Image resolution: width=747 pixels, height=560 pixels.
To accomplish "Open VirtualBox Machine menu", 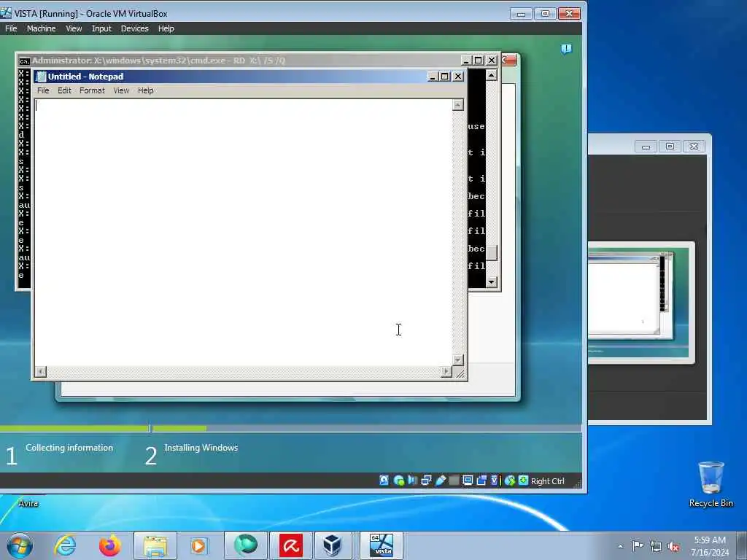I will (x=41, y=28).
